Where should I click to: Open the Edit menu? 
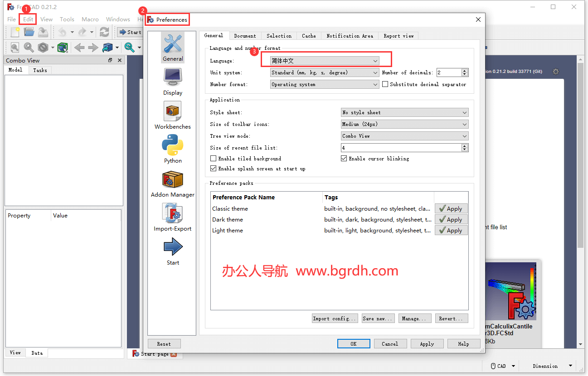(x=28, y=19)
